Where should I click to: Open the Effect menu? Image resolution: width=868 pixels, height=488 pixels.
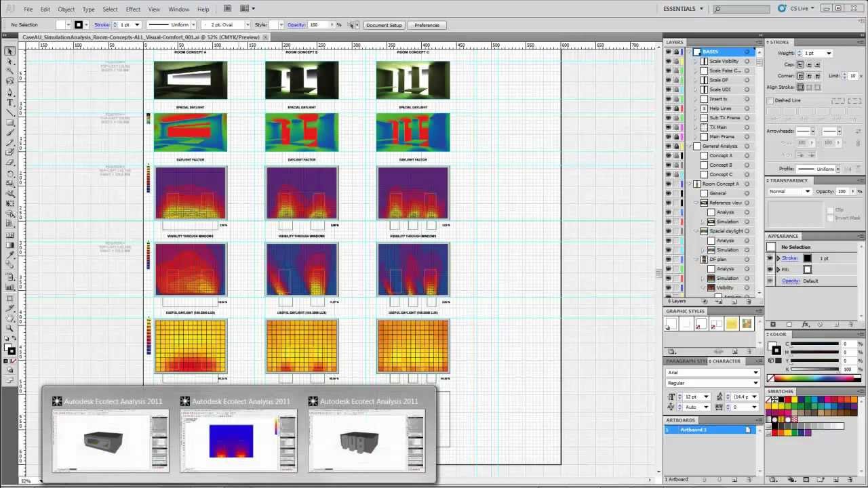pyautogui.click(x=133, y=9)
